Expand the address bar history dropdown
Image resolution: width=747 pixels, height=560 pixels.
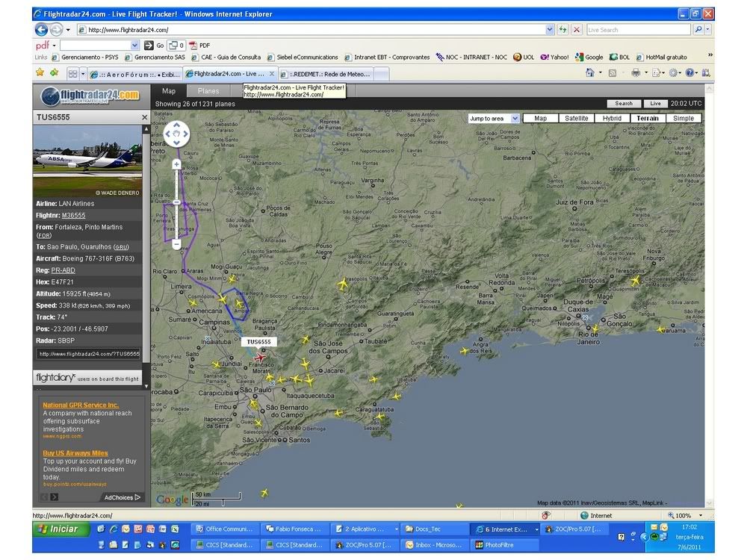click(551, 30)
